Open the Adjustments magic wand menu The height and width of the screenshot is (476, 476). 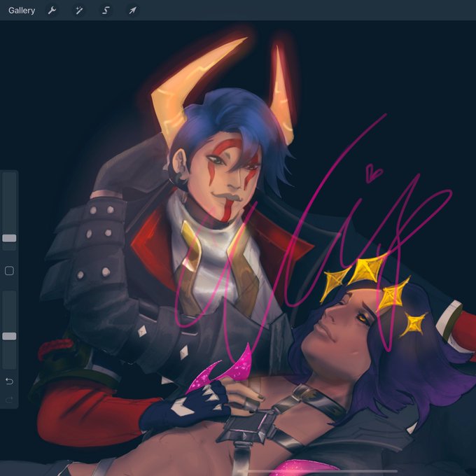click(x=79, y=10)
